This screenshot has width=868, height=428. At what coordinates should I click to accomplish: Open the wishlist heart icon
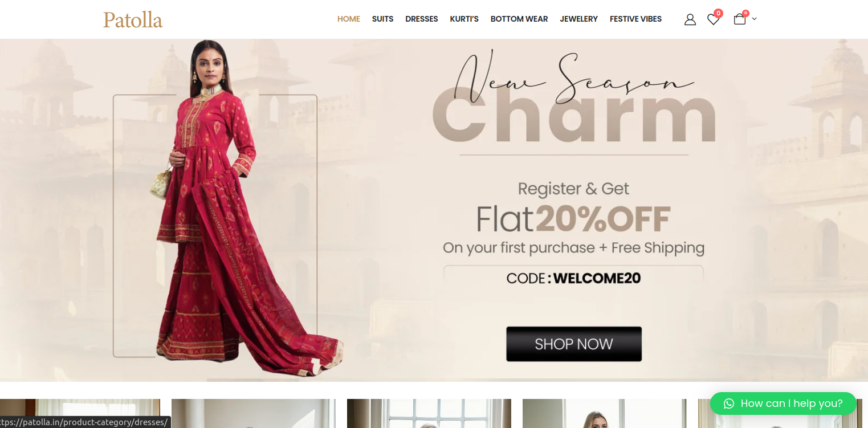click(x=714, y=19)
